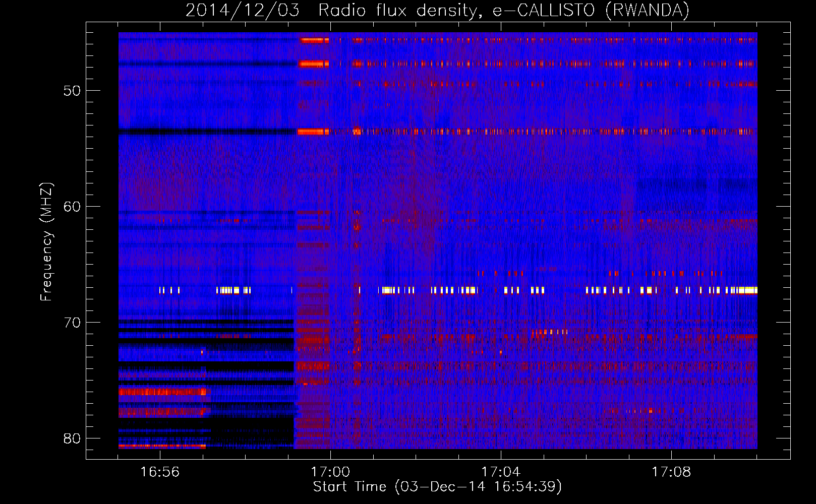Click the '80' frequency tick label
The height and width of the screenshot is (504, 816).
(72, 438)
